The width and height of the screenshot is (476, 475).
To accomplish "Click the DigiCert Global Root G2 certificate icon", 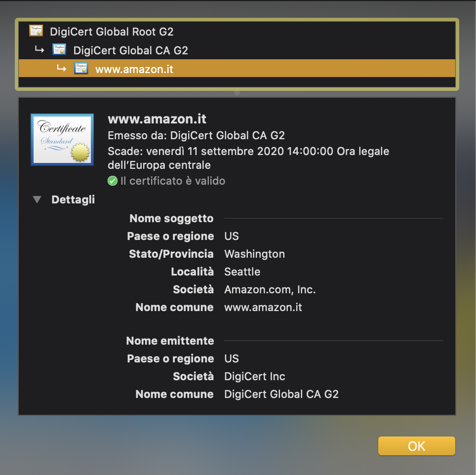I will pos(36,31).
